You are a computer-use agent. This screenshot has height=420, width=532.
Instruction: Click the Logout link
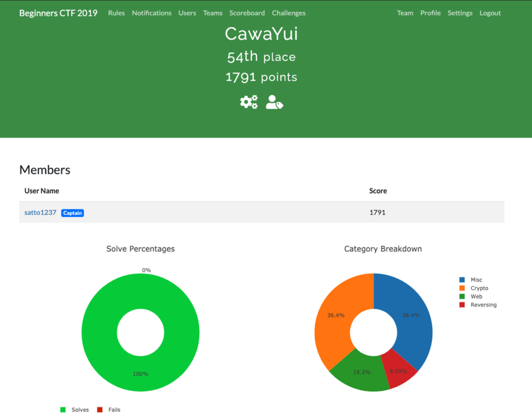(x=490, y=13)
